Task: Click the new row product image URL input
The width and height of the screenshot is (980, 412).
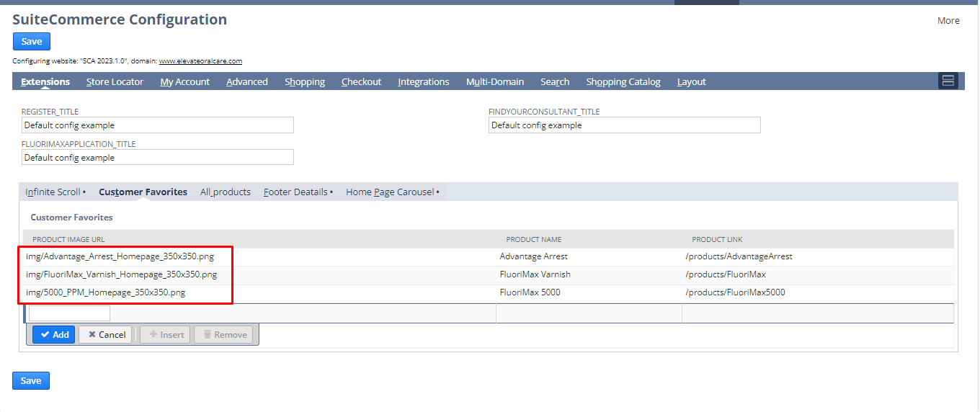Action: point(69,313)
